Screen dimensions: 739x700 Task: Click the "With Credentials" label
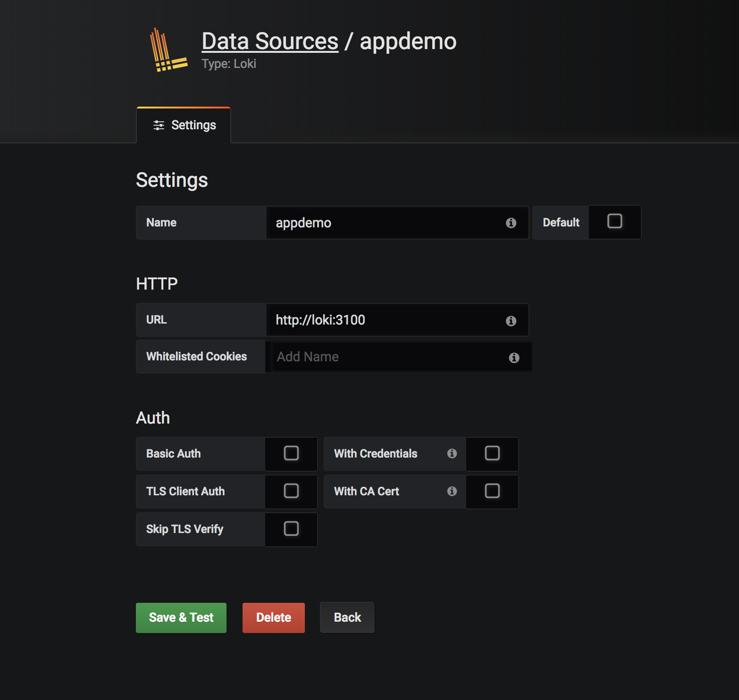coord(376,454)
